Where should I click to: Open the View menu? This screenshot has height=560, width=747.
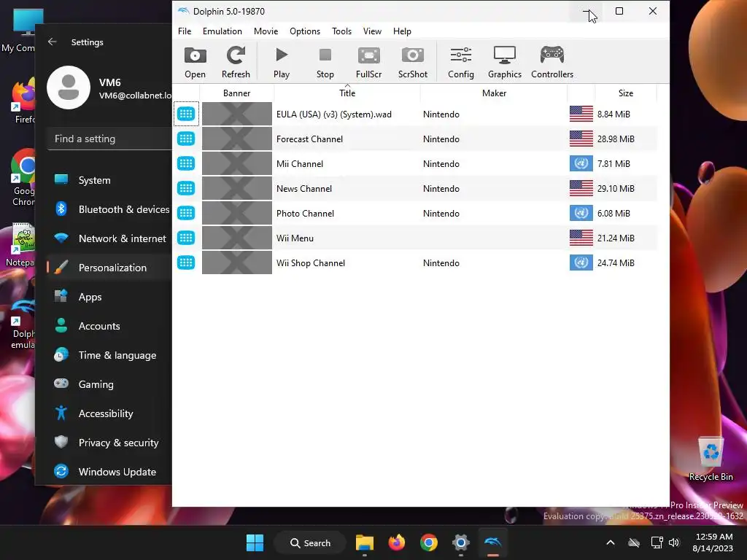coord(372,31)
